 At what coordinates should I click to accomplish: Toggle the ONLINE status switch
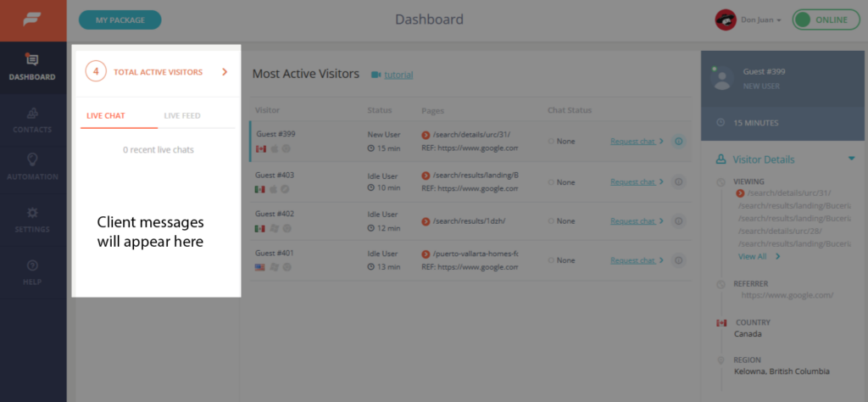(826, 20)
